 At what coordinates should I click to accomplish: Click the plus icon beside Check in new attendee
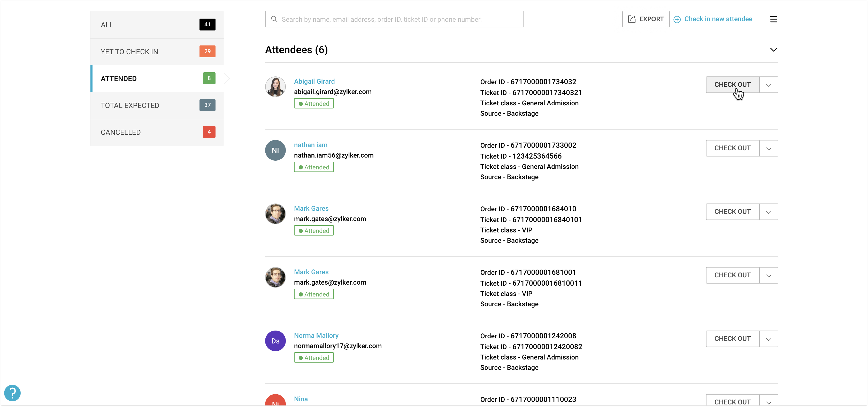pyautogui.click(x=677, y=20)
